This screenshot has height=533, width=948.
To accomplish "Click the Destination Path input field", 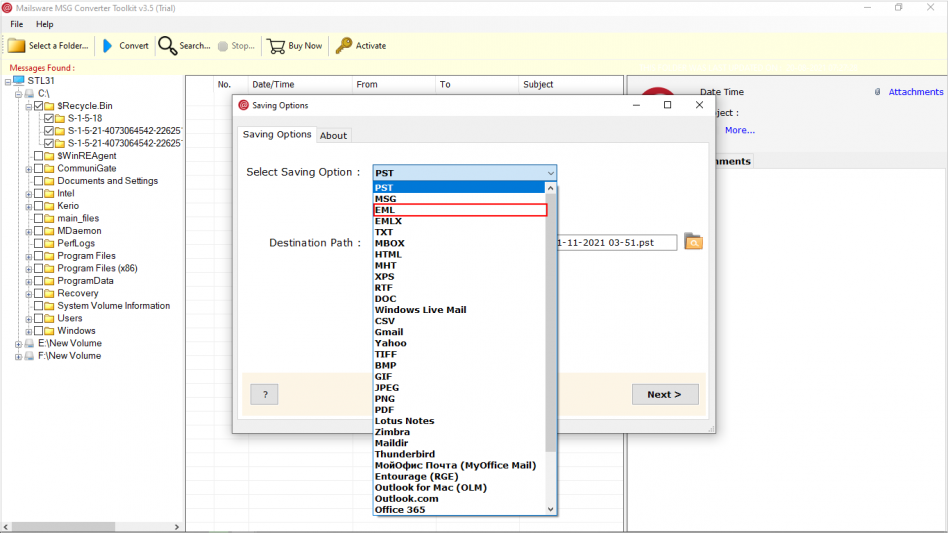I will (x=616, y=242).
